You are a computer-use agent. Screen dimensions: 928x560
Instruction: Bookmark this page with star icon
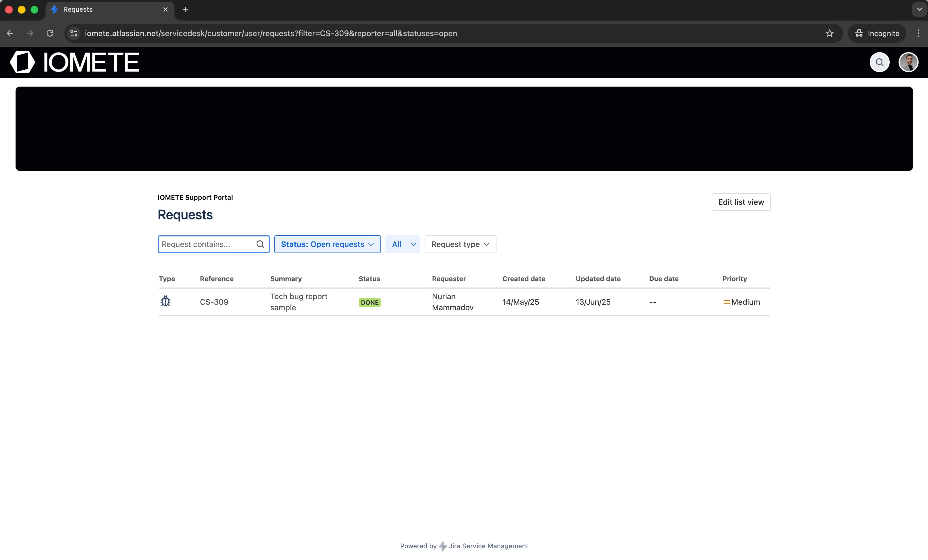(829, 34)
